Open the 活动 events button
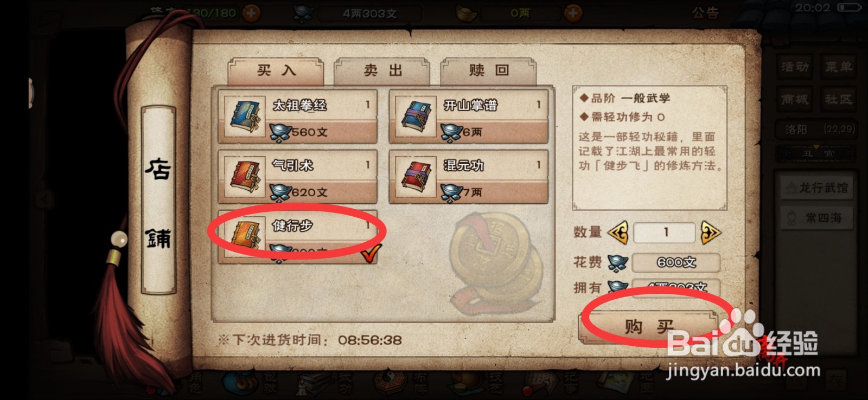Screen dimensions: 868x400 coord(795,67)
